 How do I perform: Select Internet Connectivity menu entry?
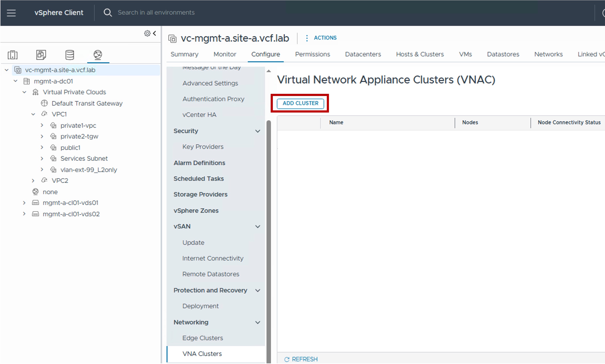(x=213, y=258)
